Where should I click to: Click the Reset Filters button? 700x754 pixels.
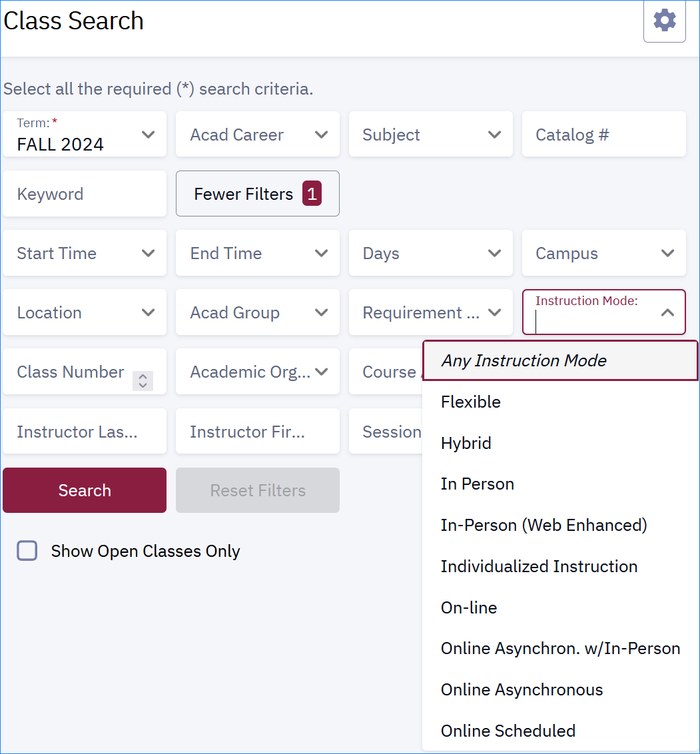[x=258, y=490]
